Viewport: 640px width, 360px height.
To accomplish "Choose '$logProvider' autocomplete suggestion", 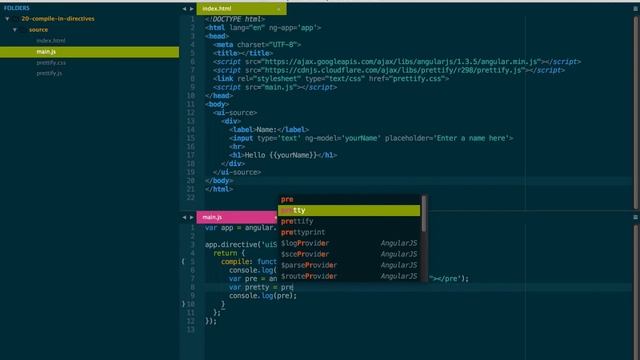I will [x=349, y=243].
